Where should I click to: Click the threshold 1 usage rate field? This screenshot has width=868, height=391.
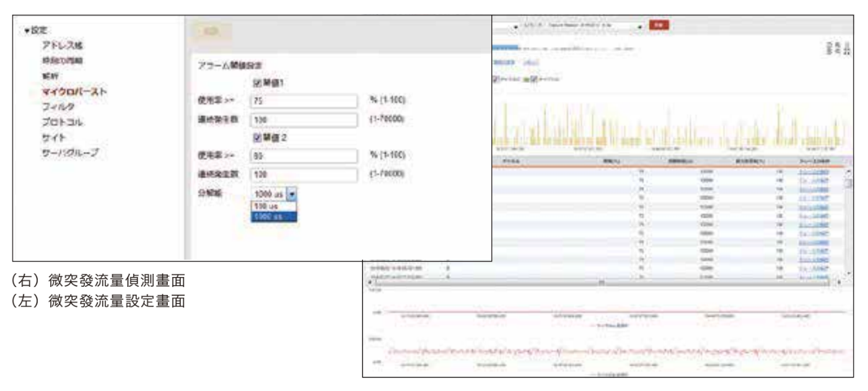tap(305, 101)
